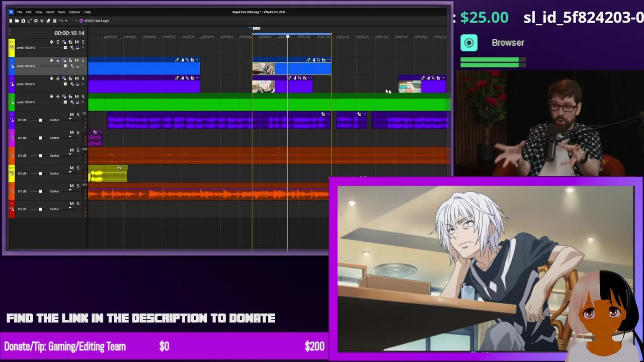Viewport: 644px width, 362px height.
Task: Mute the purple video track
Action: [76, 78]
